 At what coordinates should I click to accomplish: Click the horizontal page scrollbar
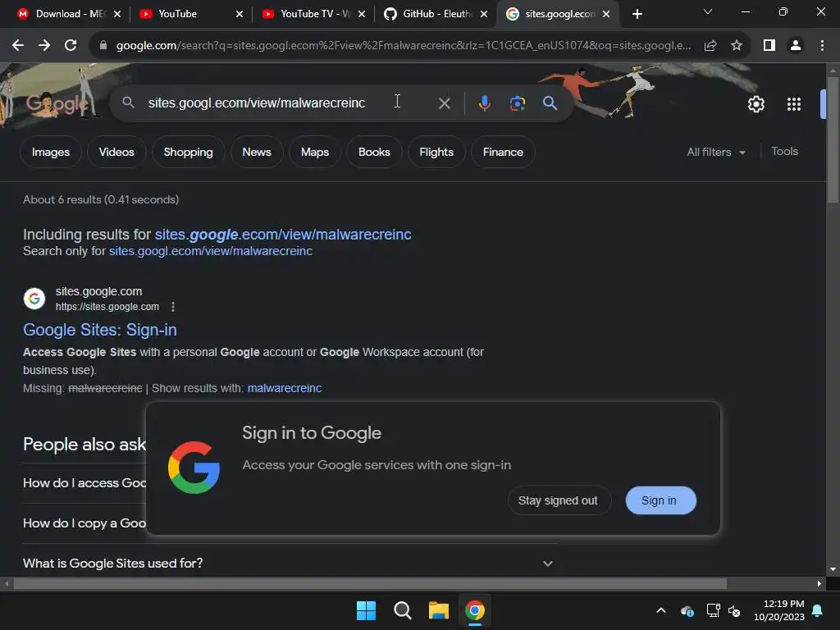[370, 583]
